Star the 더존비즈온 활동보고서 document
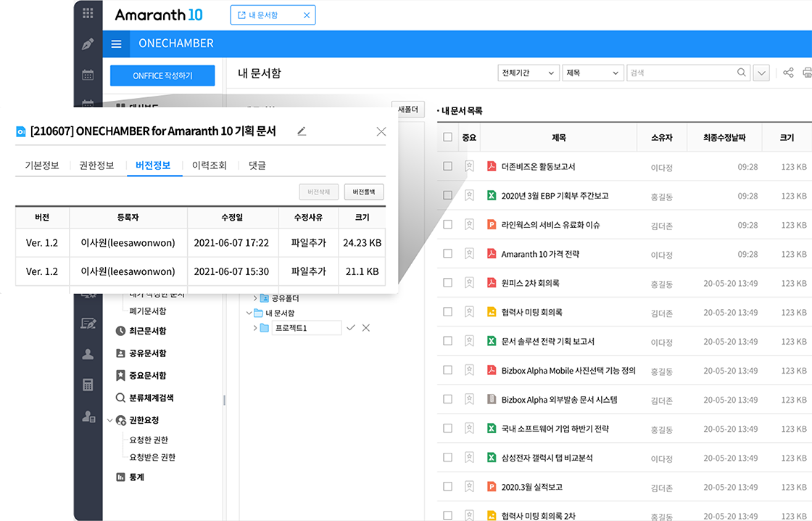 coord(469,166)
